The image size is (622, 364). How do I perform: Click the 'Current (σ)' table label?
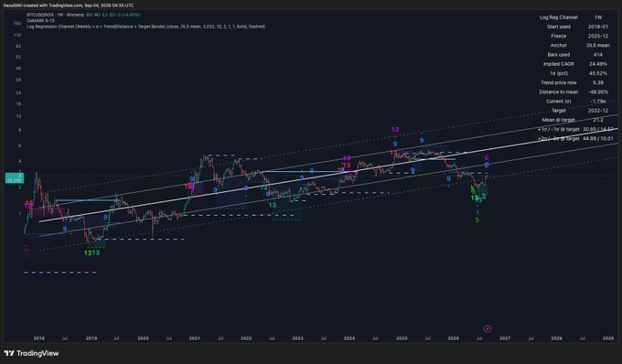pos(559,102)
